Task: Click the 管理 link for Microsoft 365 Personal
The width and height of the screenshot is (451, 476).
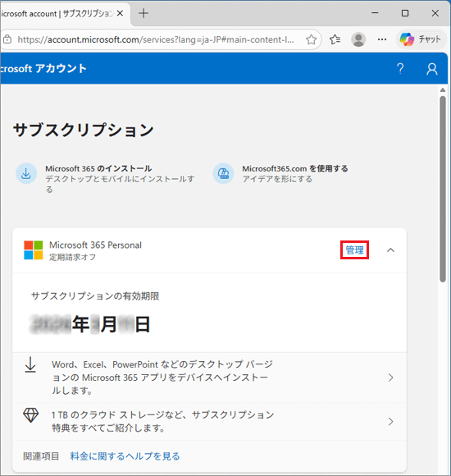Action: coord(354,250)
